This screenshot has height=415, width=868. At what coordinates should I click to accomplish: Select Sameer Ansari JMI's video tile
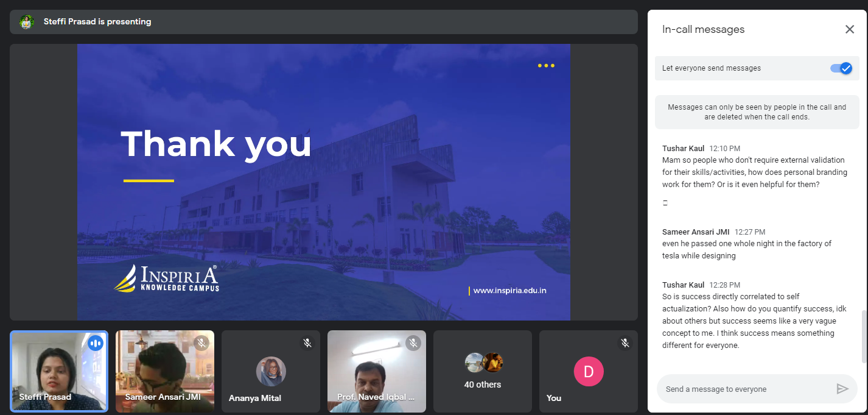tap(165, 371)
